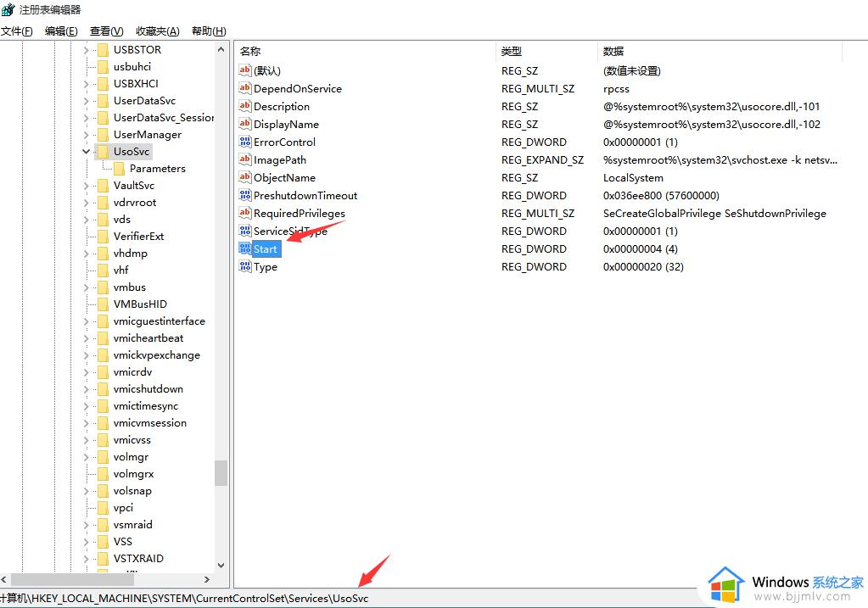Click the VSS folder icon
The height and width of the screenshot is (608, 868).
(103, 542)
